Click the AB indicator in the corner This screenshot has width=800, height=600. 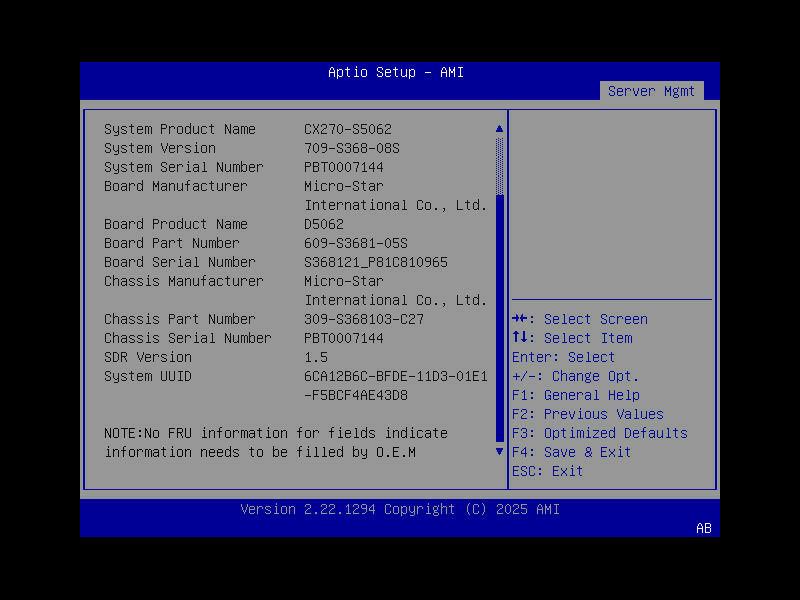703,529
